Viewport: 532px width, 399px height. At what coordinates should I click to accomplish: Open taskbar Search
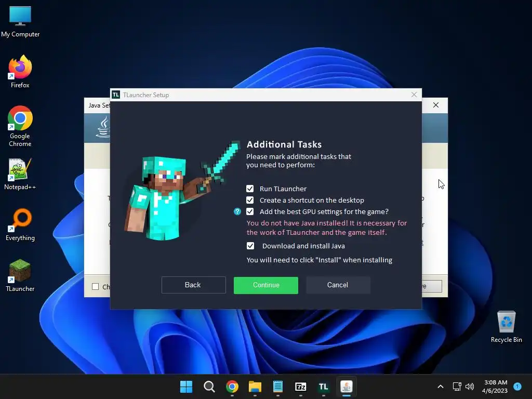click(x=209, y=387)
